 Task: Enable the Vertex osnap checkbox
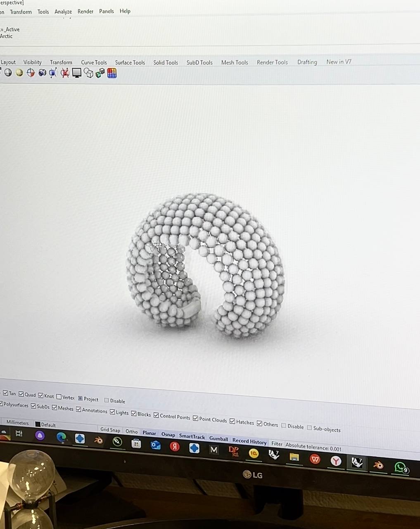(59, 397)
